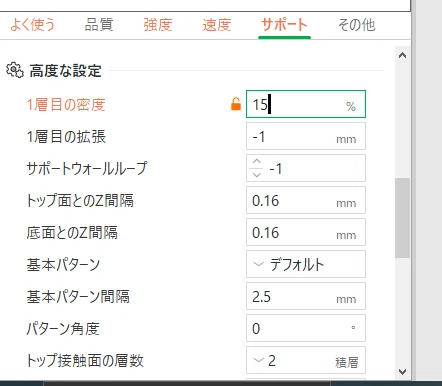Click the 1層目の拡張 label
The height and width of the screenshot is (386, 442).
[66, 137]
